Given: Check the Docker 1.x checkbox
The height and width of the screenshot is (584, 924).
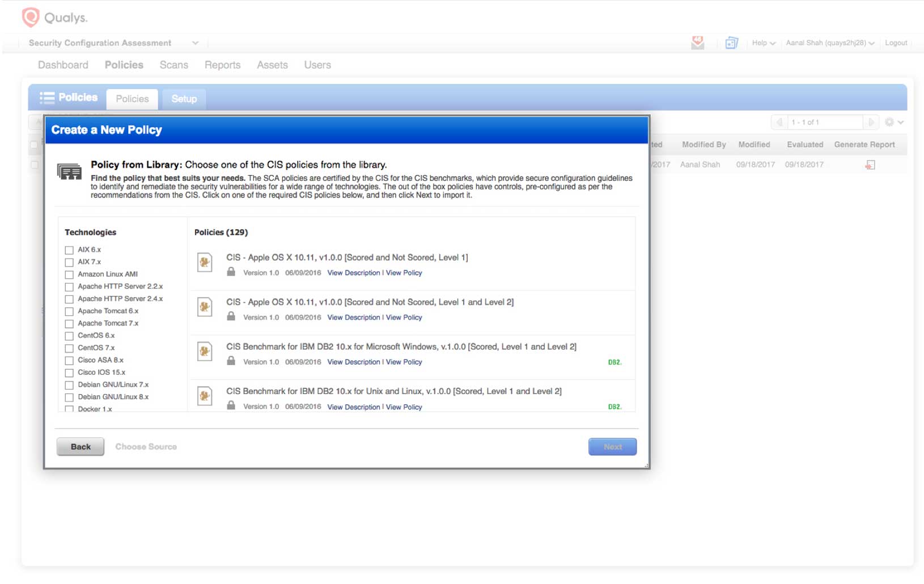Looking at the screenshot, I should (69, 409).
